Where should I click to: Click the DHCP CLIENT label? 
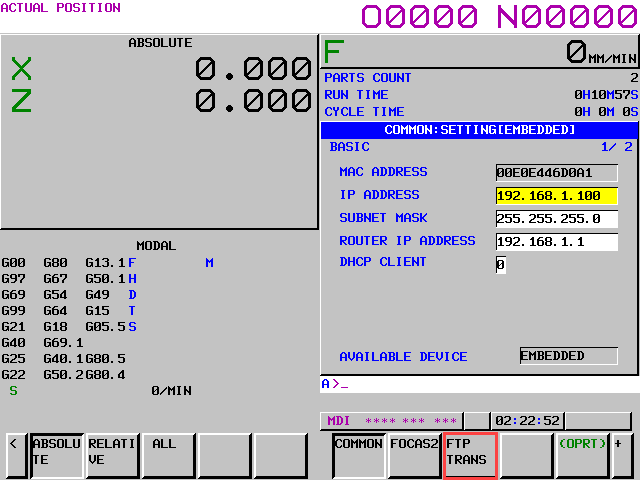coord(383,262)
